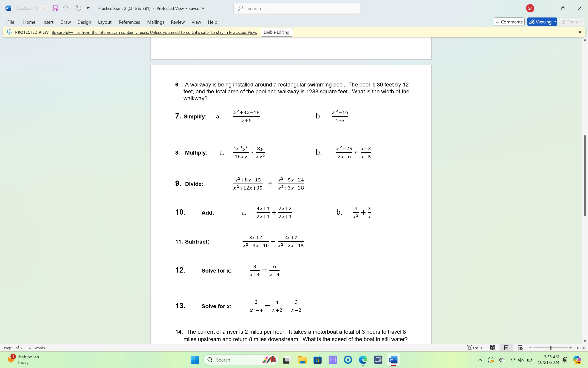Click the Word application logo icon
The height and width of the screenshot is (368, 588).
click(x=8, y=8)
